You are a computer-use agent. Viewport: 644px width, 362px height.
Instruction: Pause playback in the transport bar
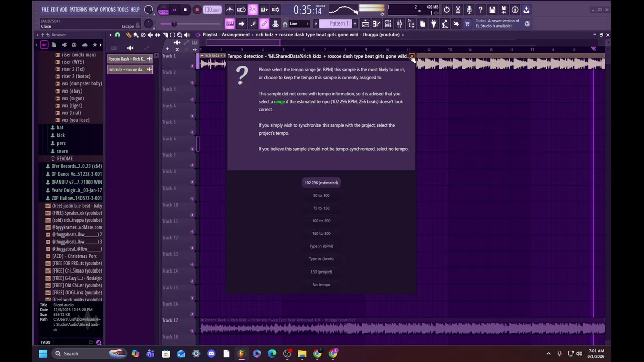(x=174, y=10)
